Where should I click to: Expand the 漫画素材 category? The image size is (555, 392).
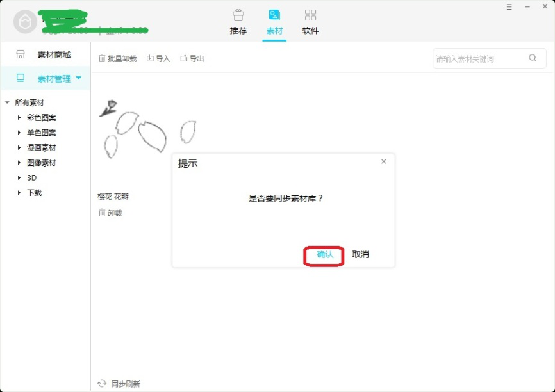click(x=19, y=147)
